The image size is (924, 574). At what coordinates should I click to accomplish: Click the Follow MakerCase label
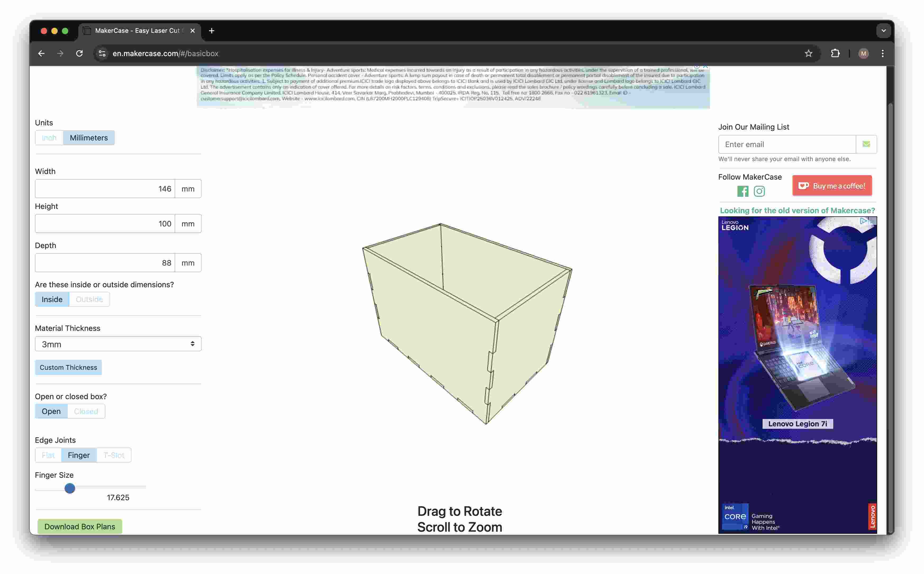pos(750,177)
